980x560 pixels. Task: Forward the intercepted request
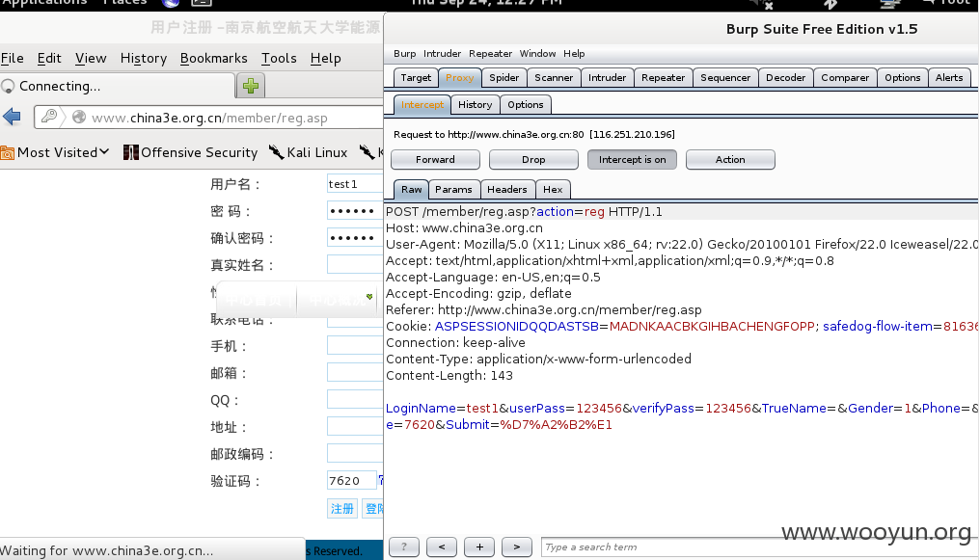tap(435, 159)
